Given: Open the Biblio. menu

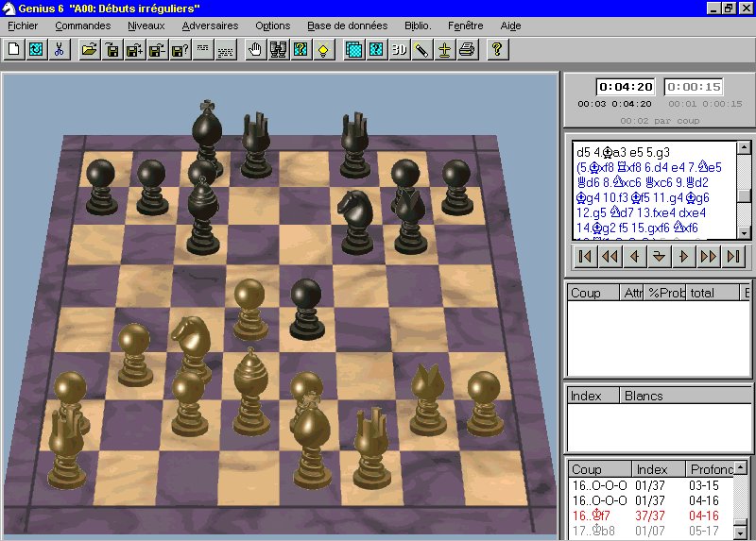Looking at the screenshot, I should (x=418, y=25).
